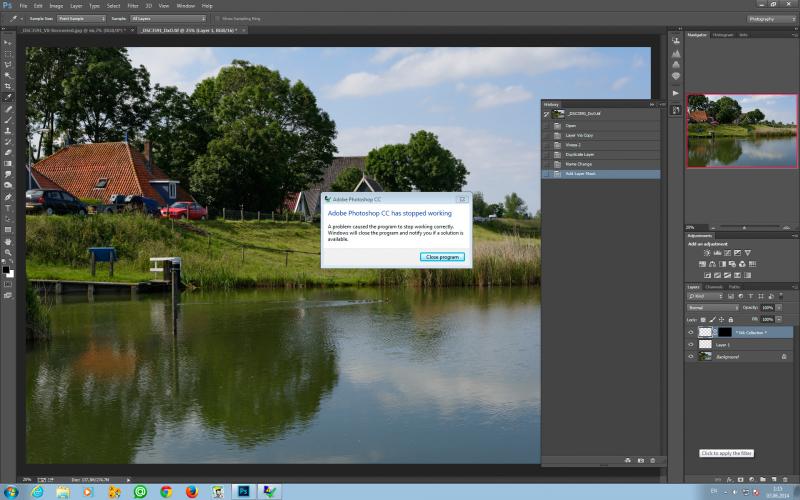Toggle lock layer position
Image resolution: width=800 pixels, height=500 pixels.
click(721, 319)
